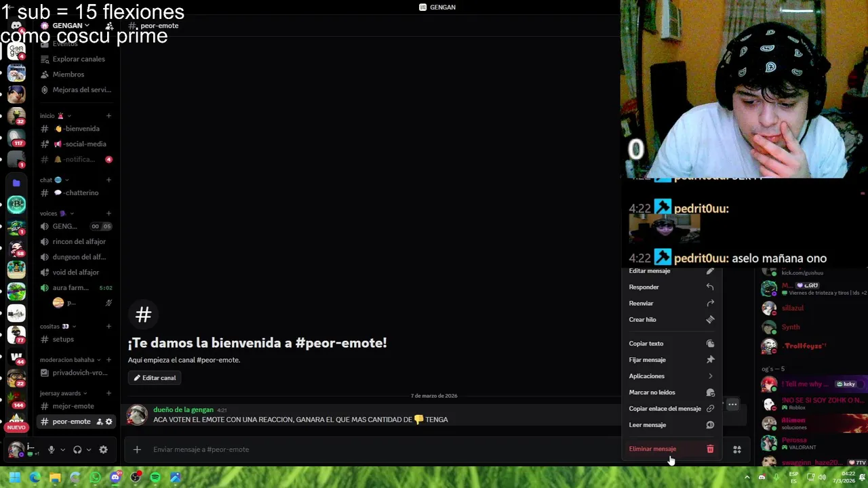Open the chatterino channel
This screenshot has height=488, width=868.
76,192
